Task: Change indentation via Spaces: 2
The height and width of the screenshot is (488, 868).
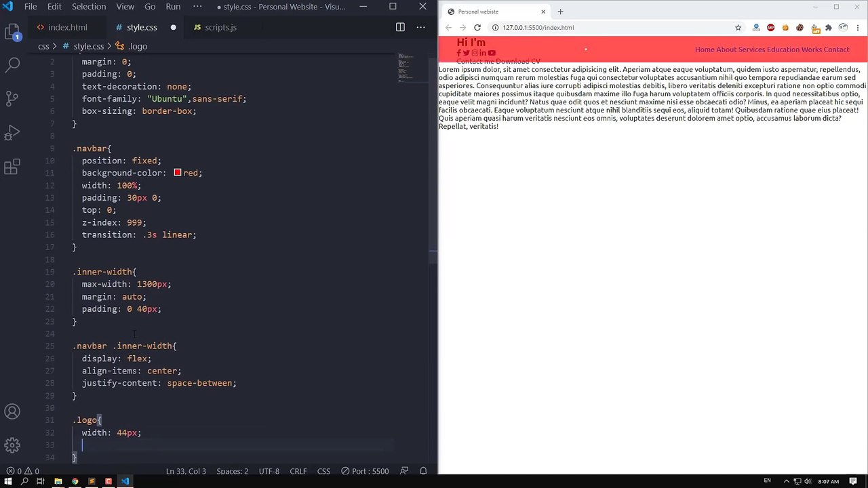Action: click(233, 471)
